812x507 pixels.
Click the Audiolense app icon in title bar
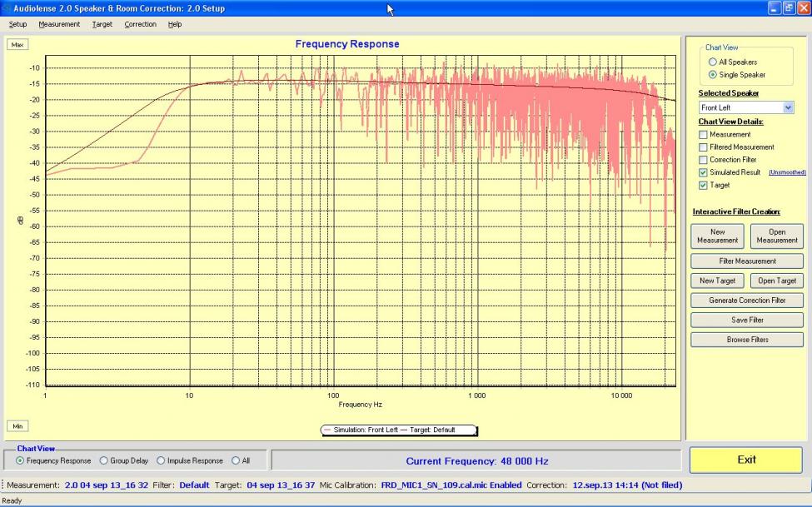coord(6,8)
